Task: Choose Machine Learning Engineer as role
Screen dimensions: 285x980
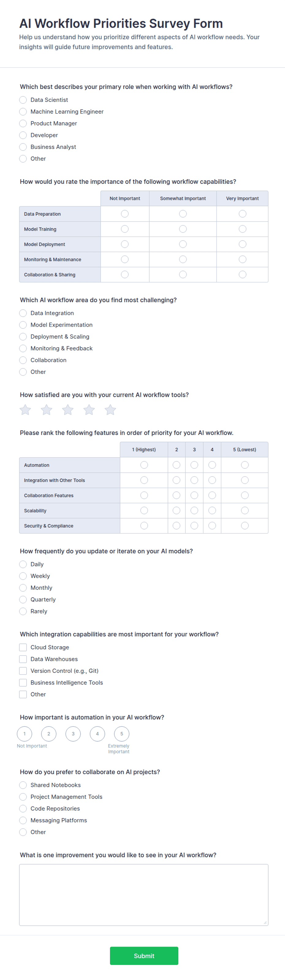Action: [23, 111]
